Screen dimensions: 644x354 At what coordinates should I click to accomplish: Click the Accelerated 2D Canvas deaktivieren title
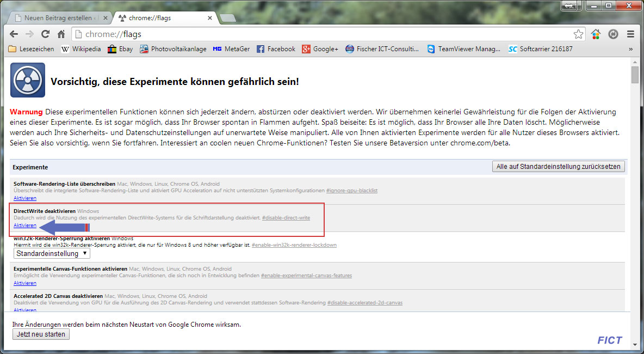tap(58, 296)
